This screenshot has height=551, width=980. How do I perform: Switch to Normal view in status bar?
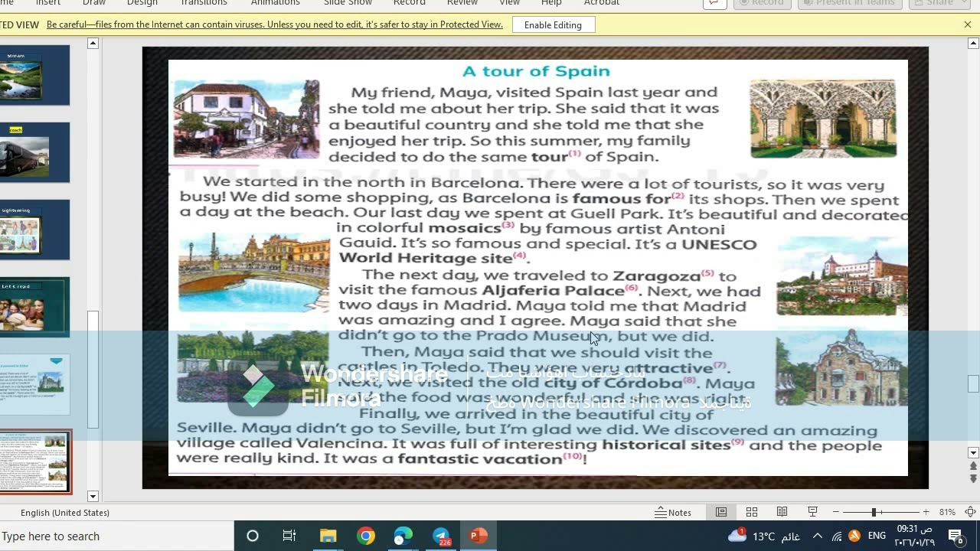point(721,512)
